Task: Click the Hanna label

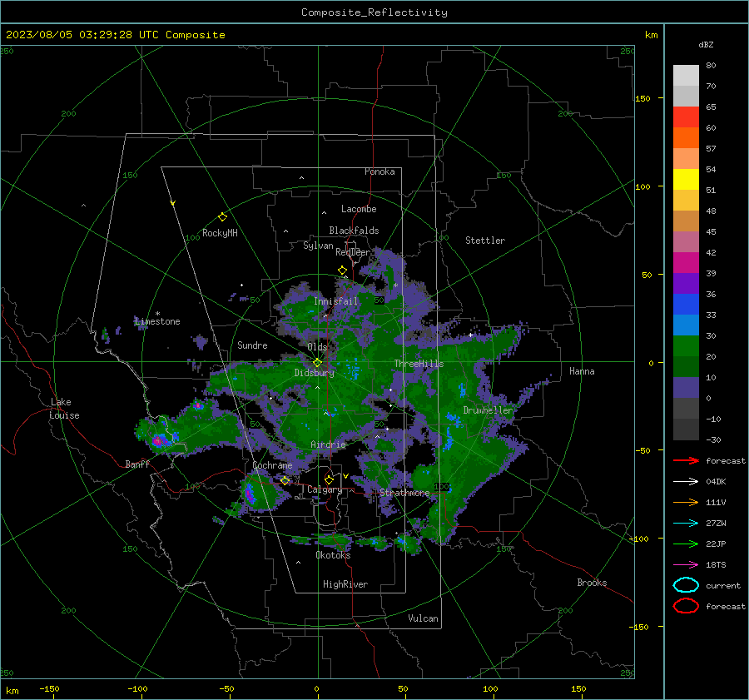Action: 582,371
